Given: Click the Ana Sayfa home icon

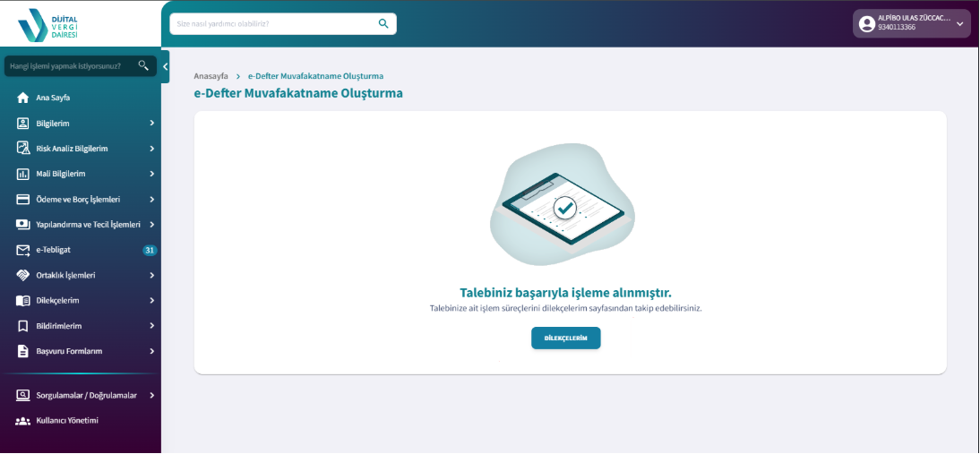Looking at the screenshot, I should point(23,98).
